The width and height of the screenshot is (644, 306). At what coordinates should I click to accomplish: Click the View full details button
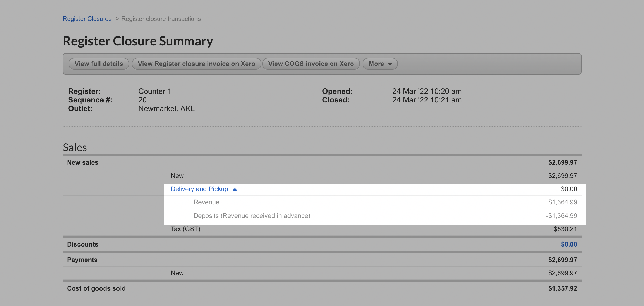[99, 64]
